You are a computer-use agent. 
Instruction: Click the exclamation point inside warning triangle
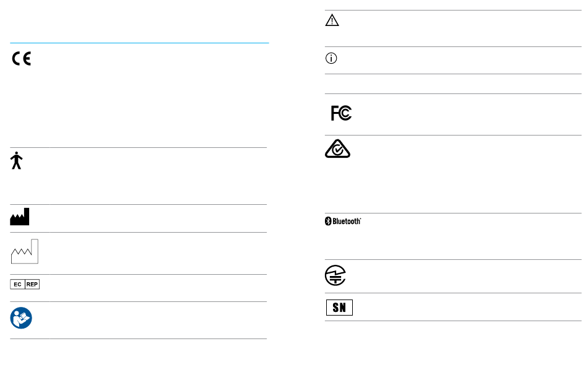(x=332, y=22)
